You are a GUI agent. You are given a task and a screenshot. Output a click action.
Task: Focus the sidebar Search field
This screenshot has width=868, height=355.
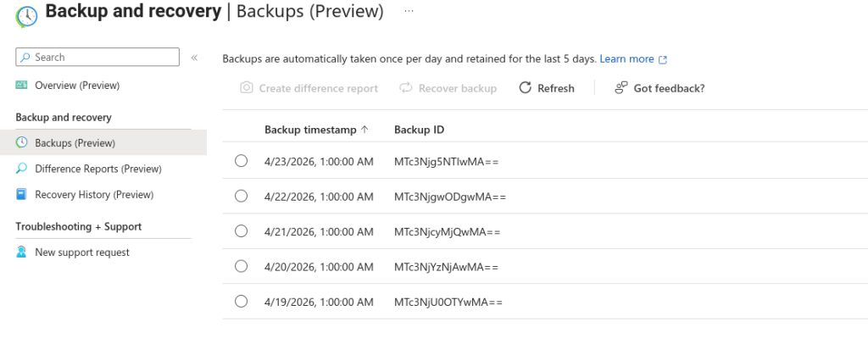pyautogui.click(x=97, y=57)
